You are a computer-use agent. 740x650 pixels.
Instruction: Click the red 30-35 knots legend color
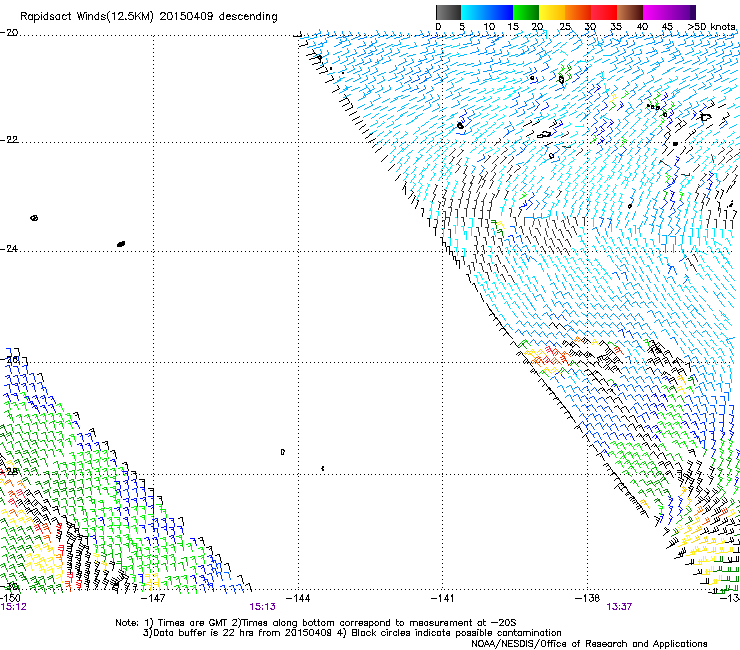point(604,12)
